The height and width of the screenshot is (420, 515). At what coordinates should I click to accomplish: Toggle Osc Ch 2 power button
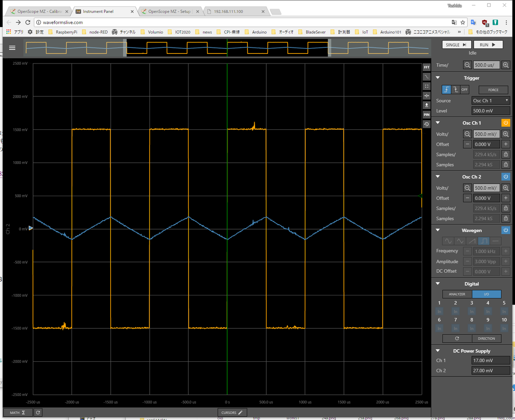(506, 176)
